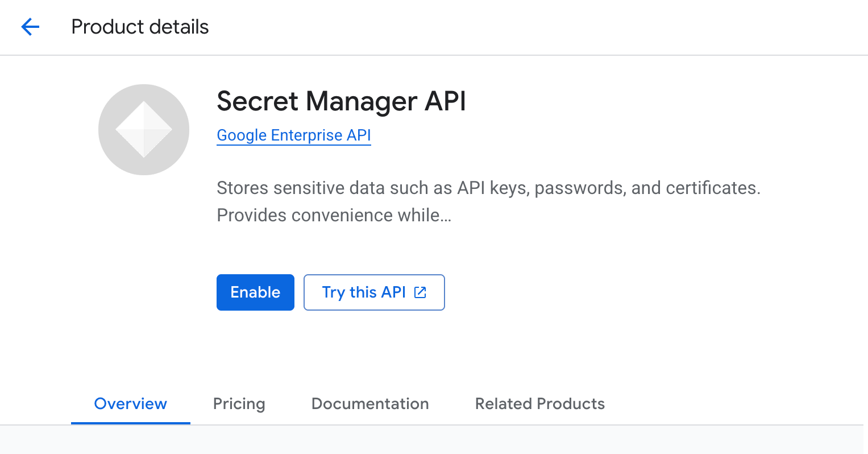Click the external-link icon inside Try this API
Viewport: 868px width, 454px height.
click(x=420, y=292)
